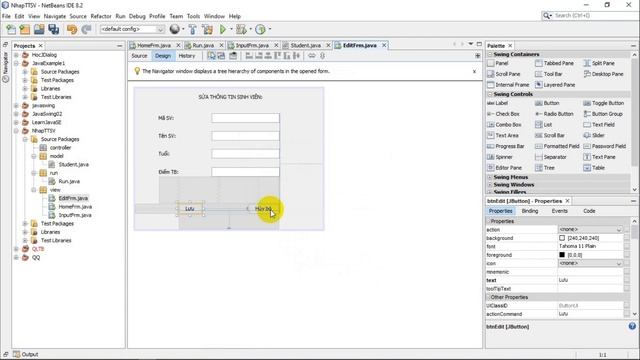
Task: Click the Profile Project toolbar icon
Action: pos(260,29)
